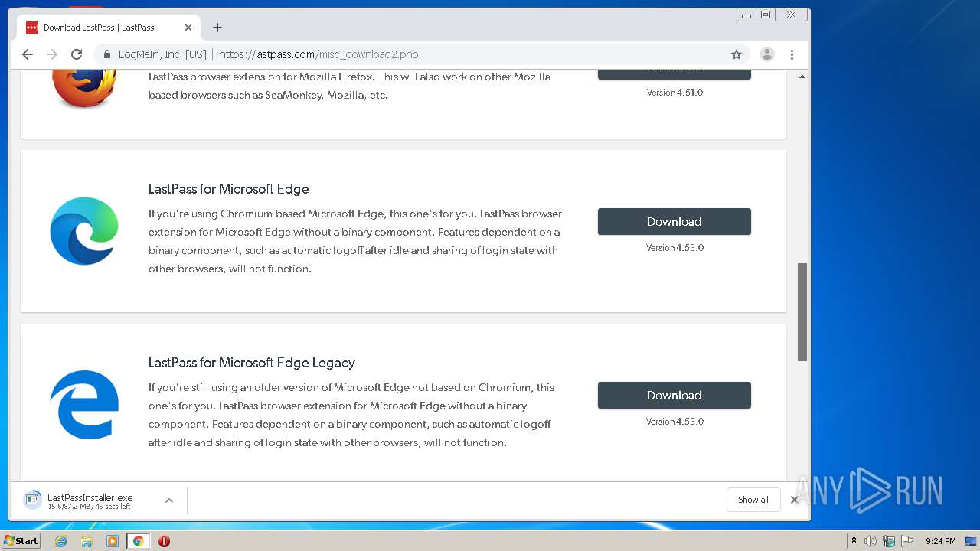Show hidden system tray icons
The image size is (980, 551).
854,541
